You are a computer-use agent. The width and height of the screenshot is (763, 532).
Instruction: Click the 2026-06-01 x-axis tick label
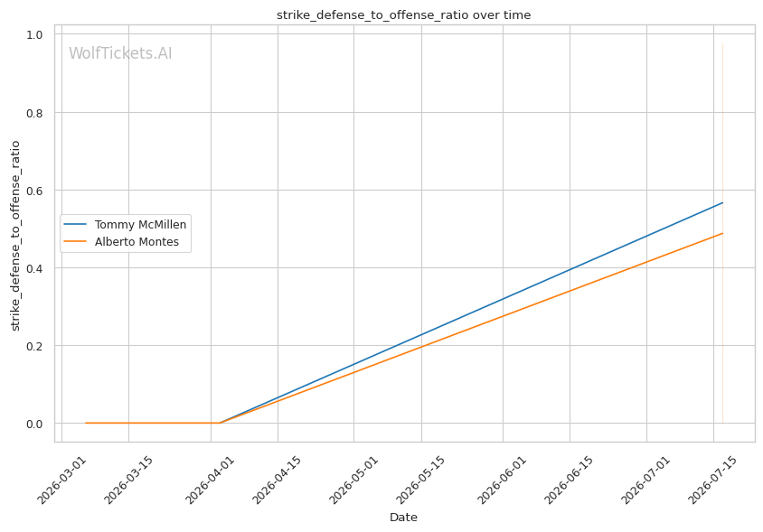click(503, 480)
